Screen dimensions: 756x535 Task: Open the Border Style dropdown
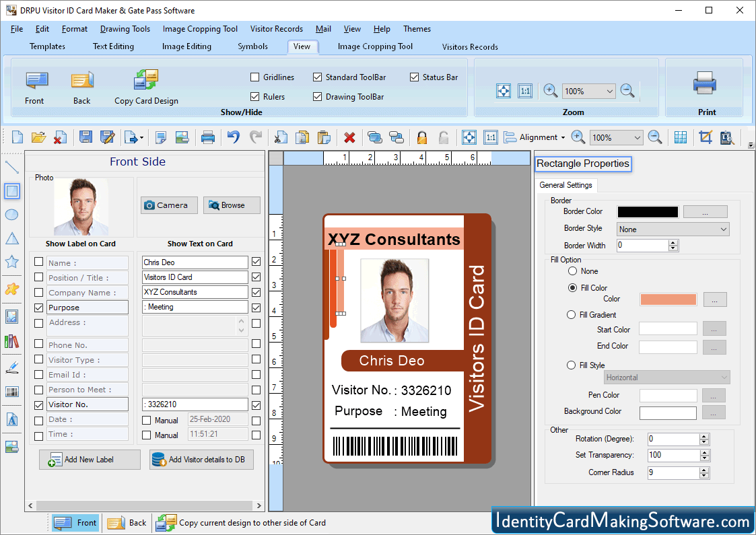click(672, 229)
